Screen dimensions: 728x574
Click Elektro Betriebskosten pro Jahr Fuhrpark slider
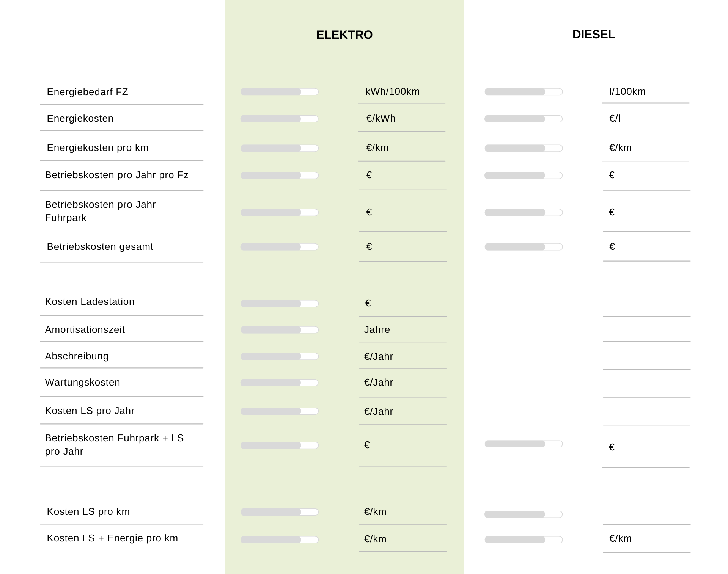(279, 213)
